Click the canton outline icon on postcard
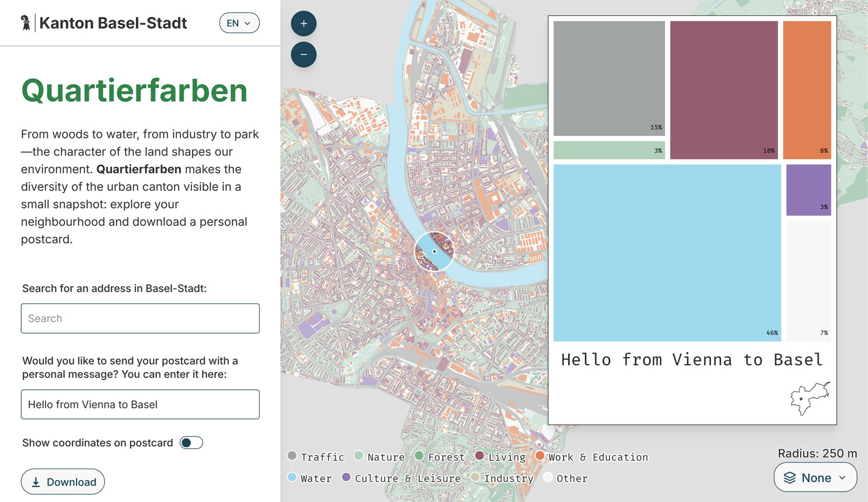868x502 pixels. (810, 399)
